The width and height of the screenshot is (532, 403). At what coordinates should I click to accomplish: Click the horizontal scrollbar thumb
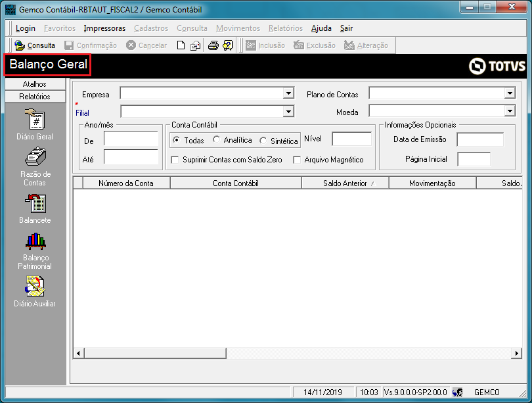tap(155, 353)
